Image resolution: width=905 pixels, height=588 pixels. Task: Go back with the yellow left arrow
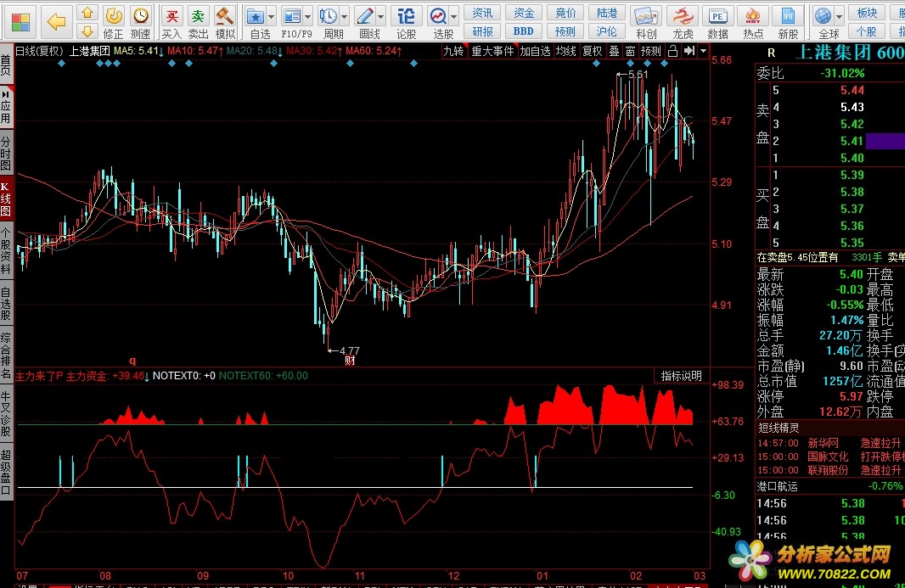pyautogui.click(x=57, y=22)
